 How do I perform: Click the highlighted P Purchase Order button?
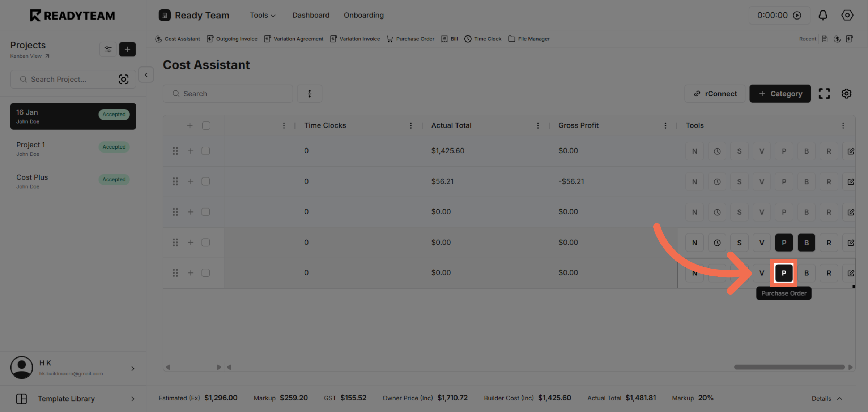(x=784, y=273)
